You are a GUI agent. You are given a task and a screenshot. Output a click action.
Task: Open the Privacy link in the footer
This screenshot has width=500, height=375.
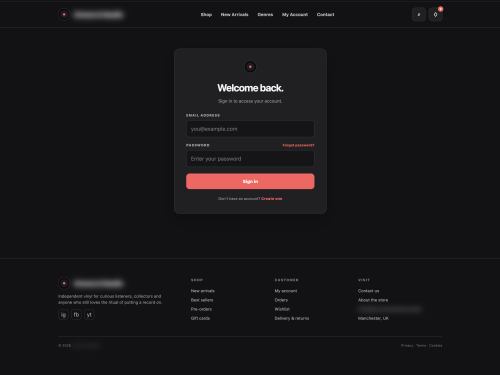407,346
